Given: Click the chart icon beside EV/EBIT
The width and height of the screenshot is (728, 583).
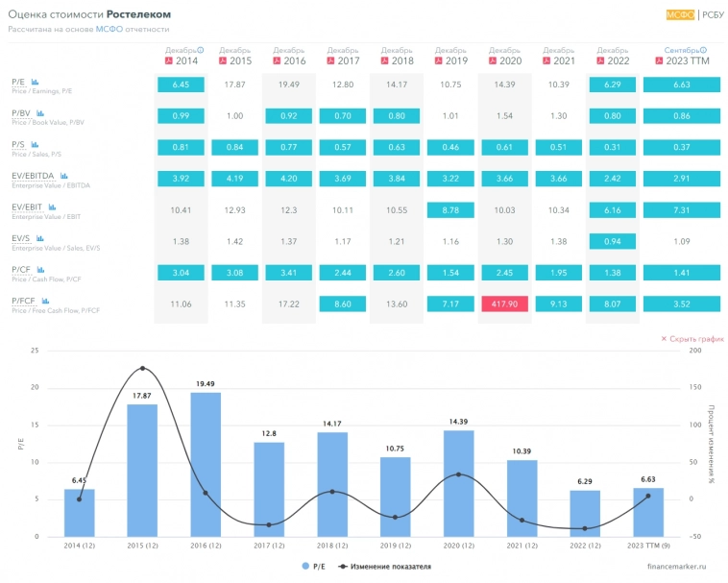Looking at the screenshot, I should tap(52, 206).
